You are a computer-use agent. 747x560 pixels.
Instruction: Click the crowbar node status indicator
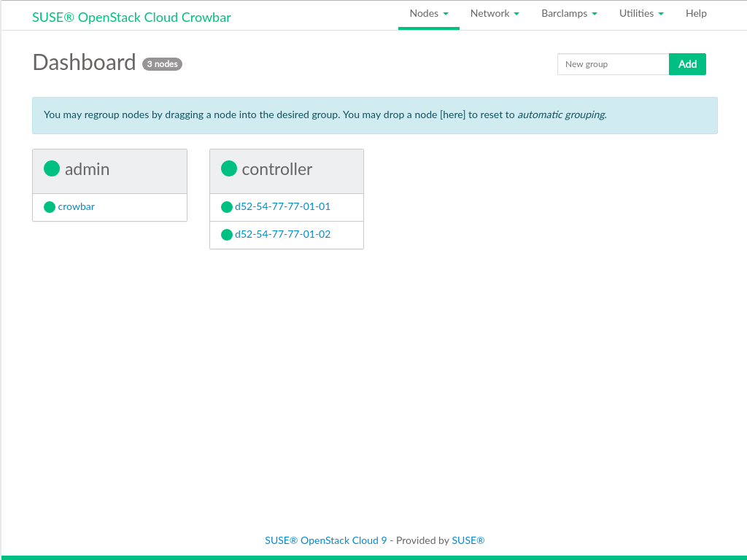50,207
